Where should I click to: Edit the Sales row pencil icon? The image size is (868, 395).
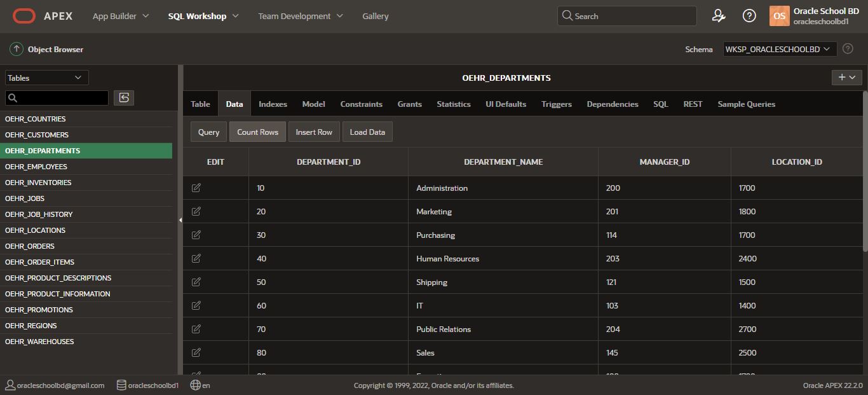coord(196,352)
